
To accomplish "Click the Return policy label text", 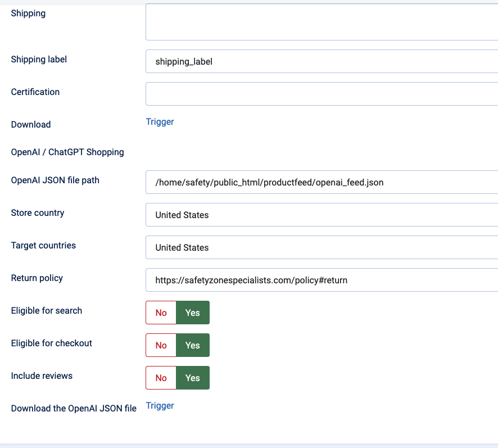I will (x=37, y=278).
